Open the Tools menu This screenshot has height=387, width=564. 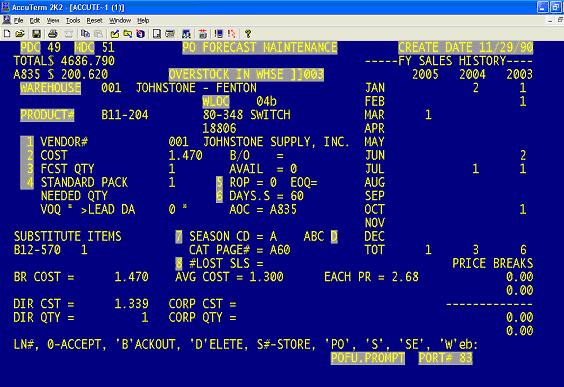point(73,21)
